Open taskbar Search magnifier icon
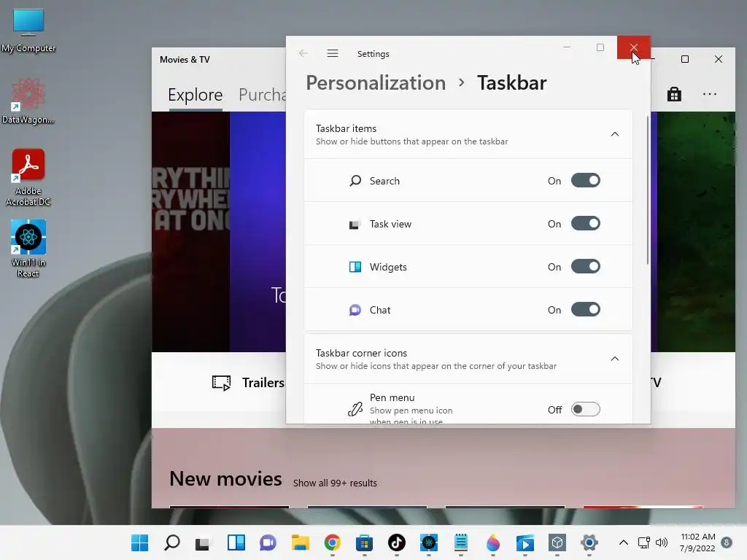 [x=172, y=542]
